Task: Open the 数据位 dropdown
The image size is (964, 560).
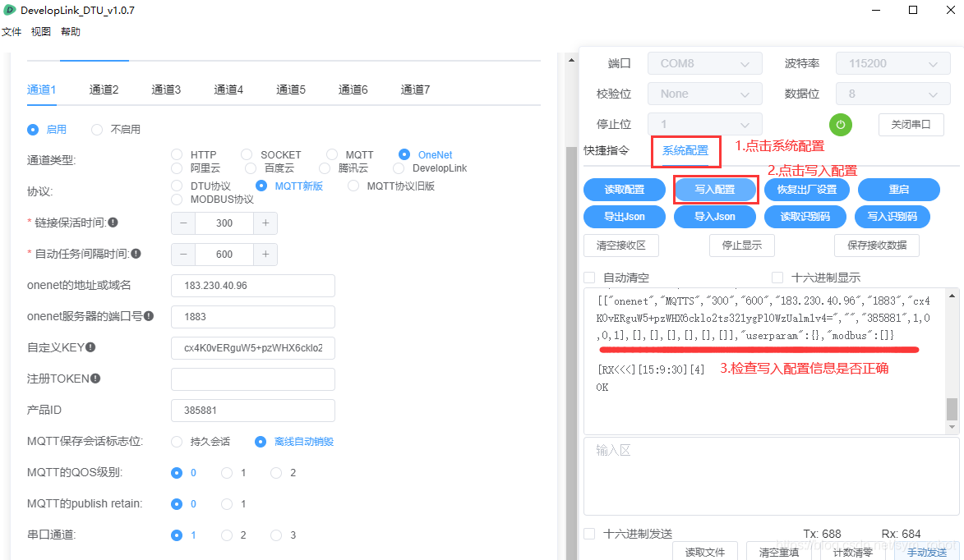Action: point(893,94)
